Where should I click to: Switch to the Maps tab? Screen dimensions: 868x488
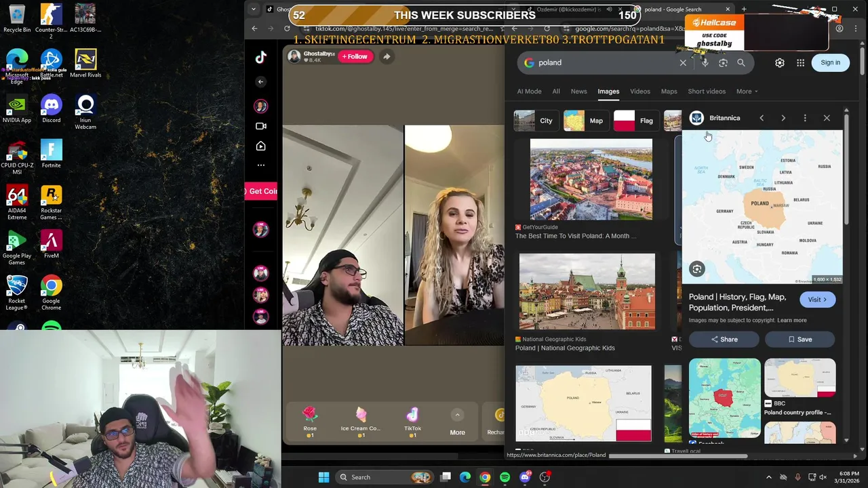pyautogui.click(x=669, y=91)
